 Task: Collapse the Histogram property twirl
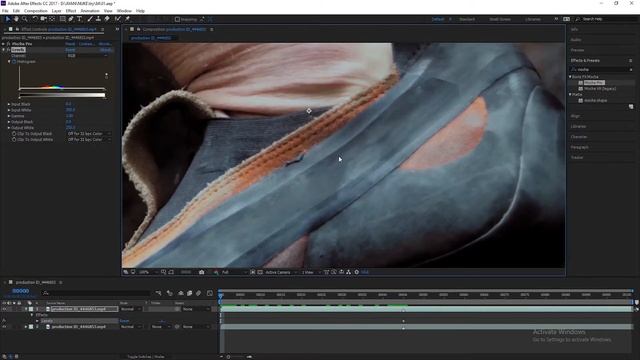pyautogui.click(x=9, y=62)
